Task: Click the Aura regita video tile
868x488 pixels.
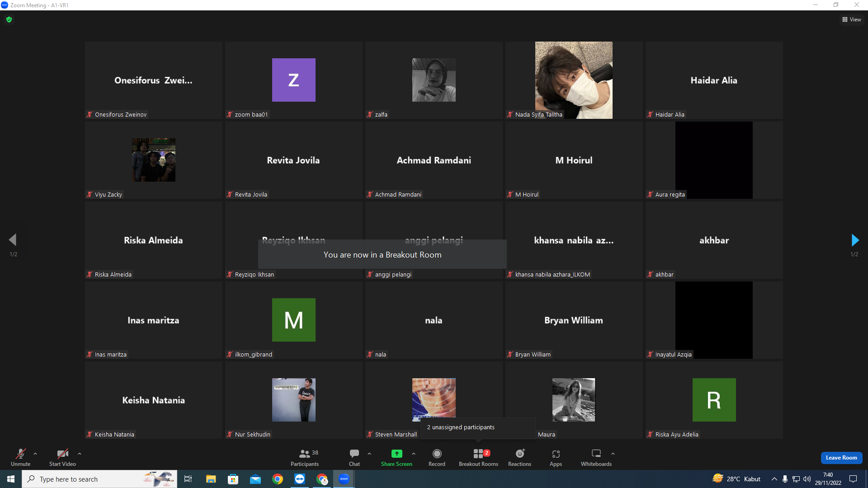Action: click(x=714, y=160)
